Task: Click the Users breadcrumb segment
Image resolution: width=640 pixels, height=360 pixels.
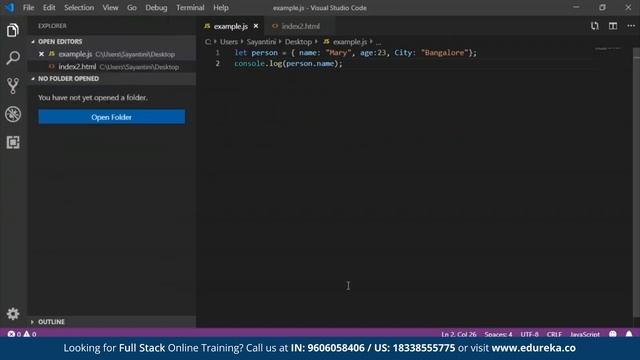Action: [x=229, y=42]
